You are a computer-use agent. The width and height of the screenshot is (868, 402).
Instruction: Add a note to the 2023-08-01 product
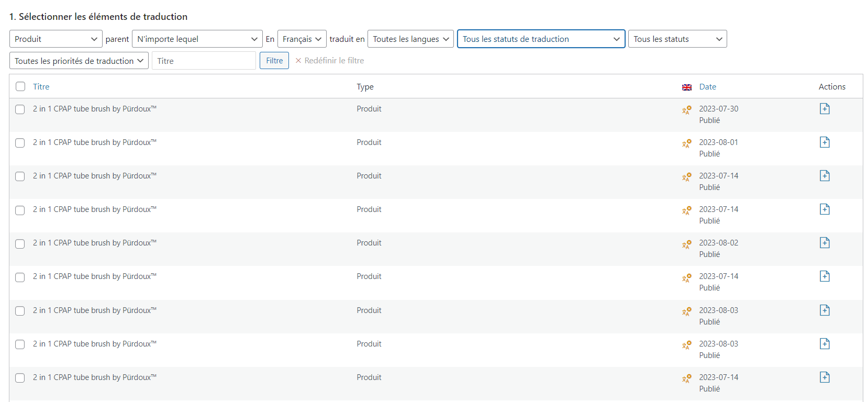[825, 142]
